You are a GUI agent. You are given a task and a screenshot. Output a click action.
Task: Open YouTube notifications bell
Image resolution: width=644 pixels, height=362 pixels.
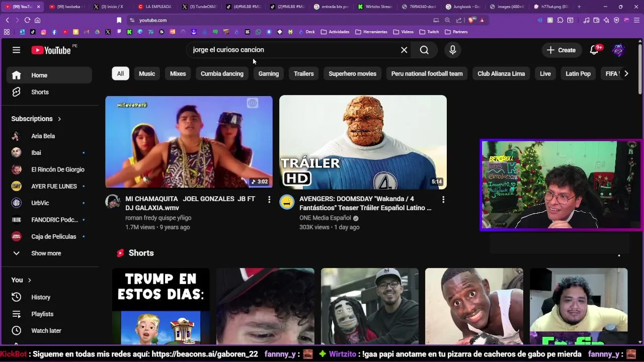(x=594, y=50)
